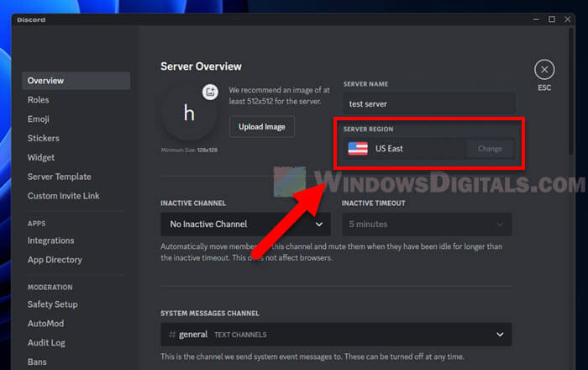This screenshot has width=588, height=370.
Task: Click the server avatar with letter h
Action: (x=189, y=113)
